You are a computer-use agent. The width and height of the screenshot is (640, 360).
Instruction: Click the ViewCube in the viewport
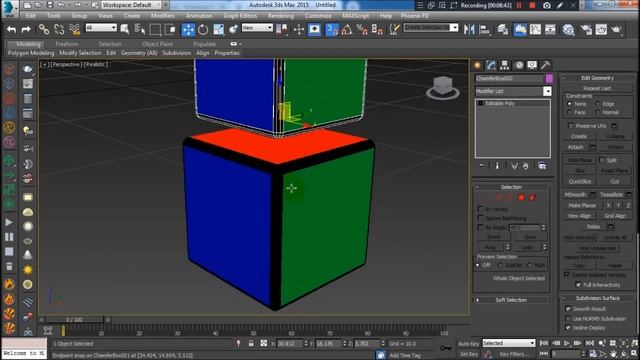[443, 87]
